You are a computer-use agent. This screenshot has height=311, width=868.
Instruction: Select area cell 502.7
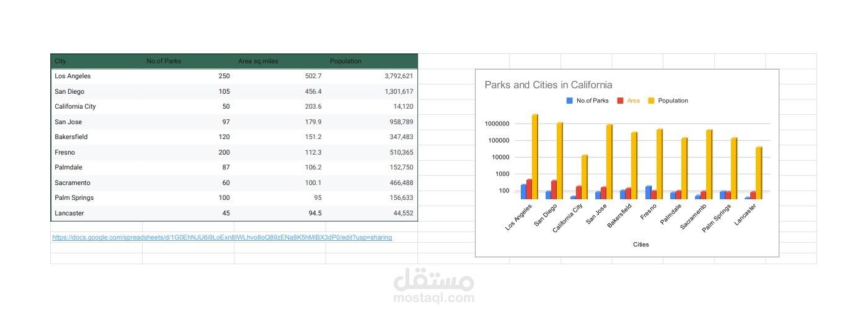313,76
